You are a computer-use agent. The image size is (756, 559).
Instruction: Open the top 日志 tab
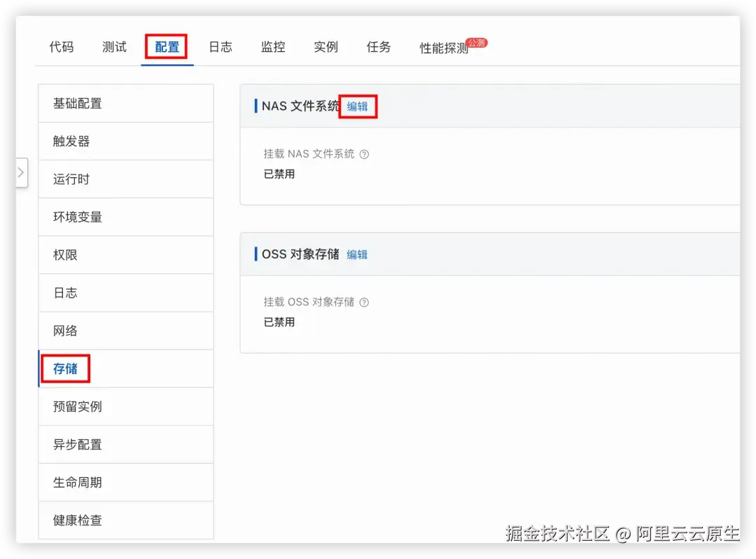pos(219,46)
